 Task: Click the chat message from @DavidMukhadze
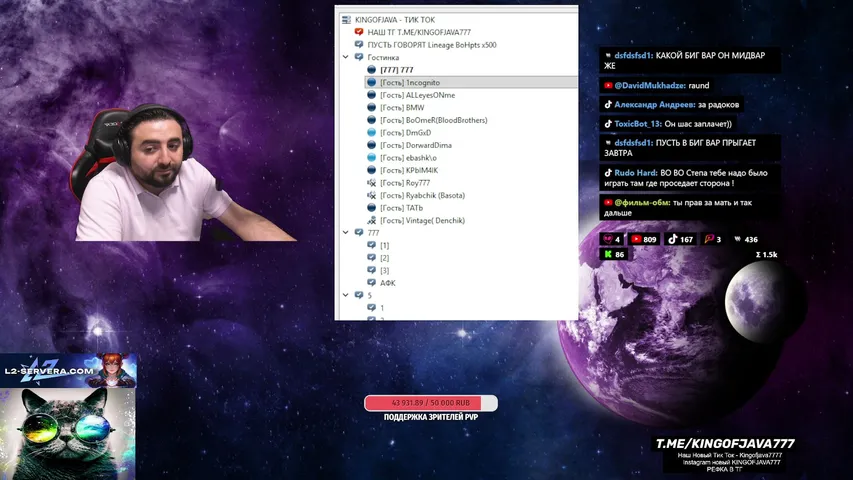657,85
